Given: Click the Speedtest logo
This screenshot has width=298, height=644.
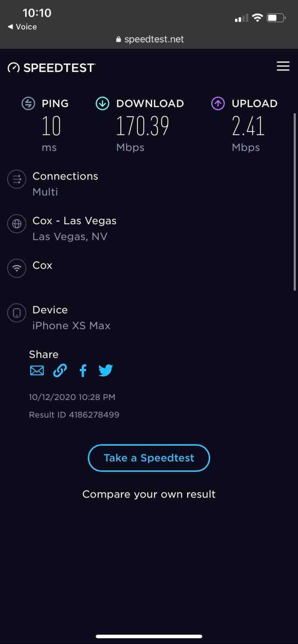Looking at the screenshot, I should click(52, 68).
